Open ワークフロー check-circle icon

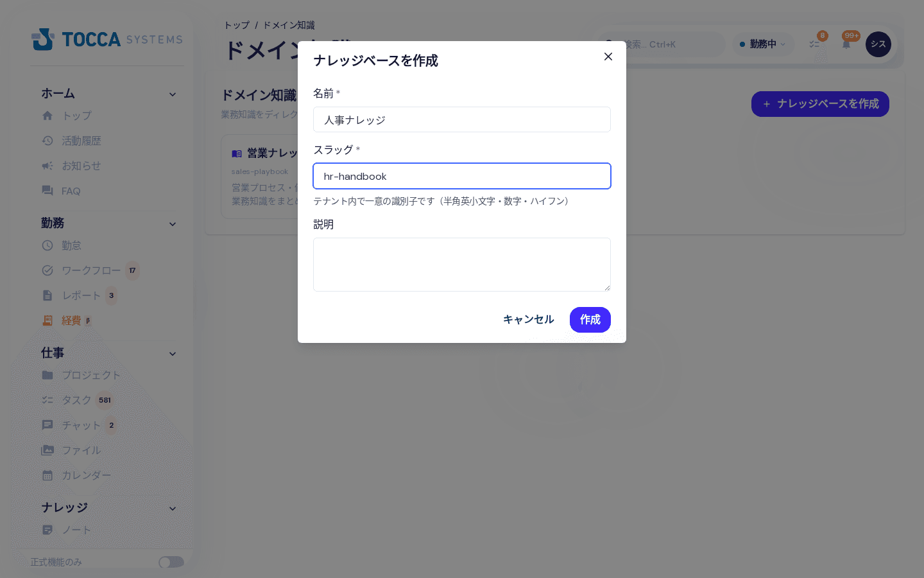pyautogui.click(x=47, y=270)
